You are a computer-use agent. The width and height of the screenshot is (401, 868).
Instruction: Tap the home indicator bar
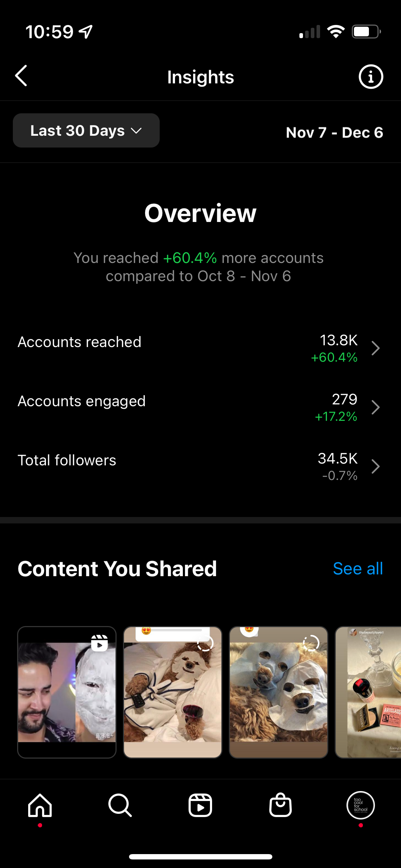pos(200,857)
